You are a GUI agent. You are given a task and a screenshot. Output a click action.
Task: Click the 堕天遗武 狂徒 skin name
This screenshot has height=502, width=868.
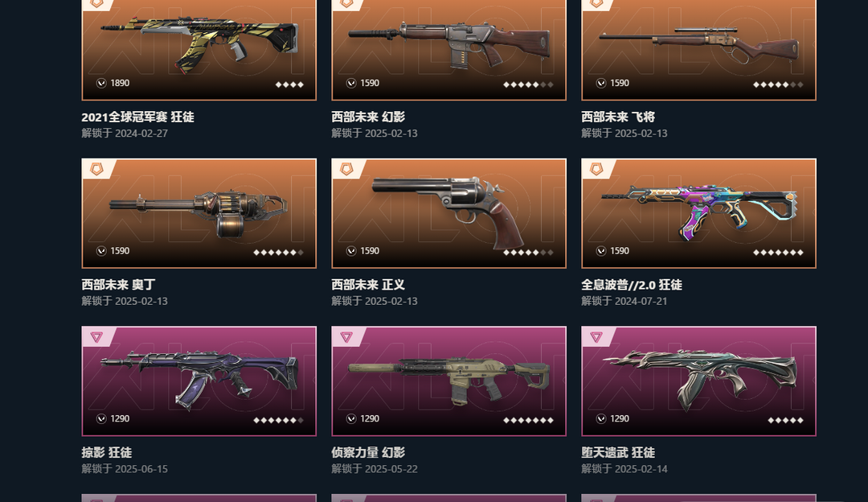click(618, 453)
